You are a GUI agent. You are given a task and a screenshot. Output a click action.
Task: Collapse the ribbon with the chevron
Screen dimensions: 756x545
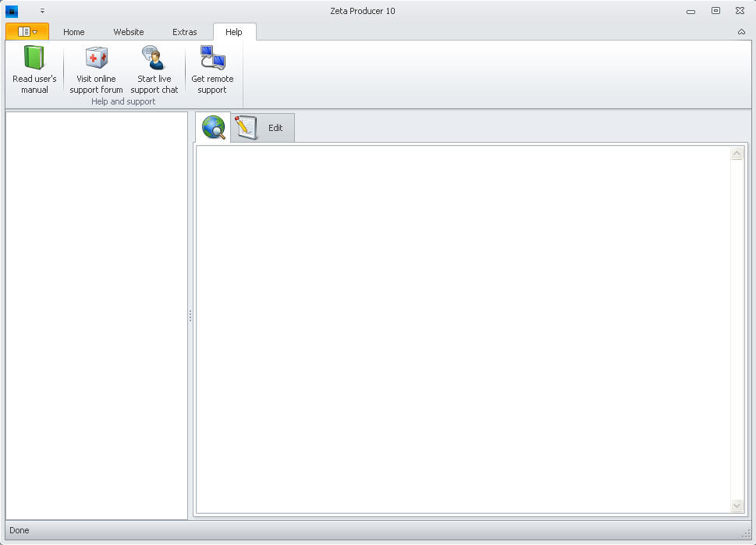[x=741, y=32]
